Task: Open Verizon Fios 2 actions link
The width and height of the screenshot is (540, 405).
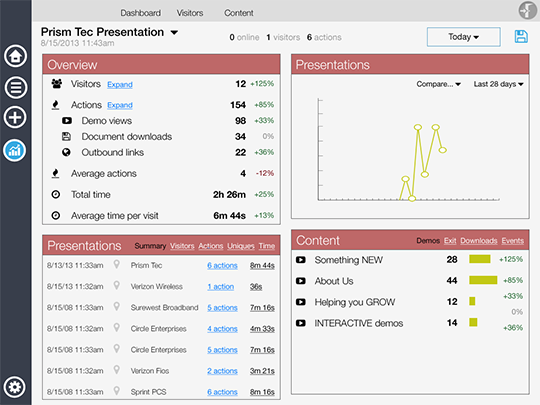Action: click(222, 371)
